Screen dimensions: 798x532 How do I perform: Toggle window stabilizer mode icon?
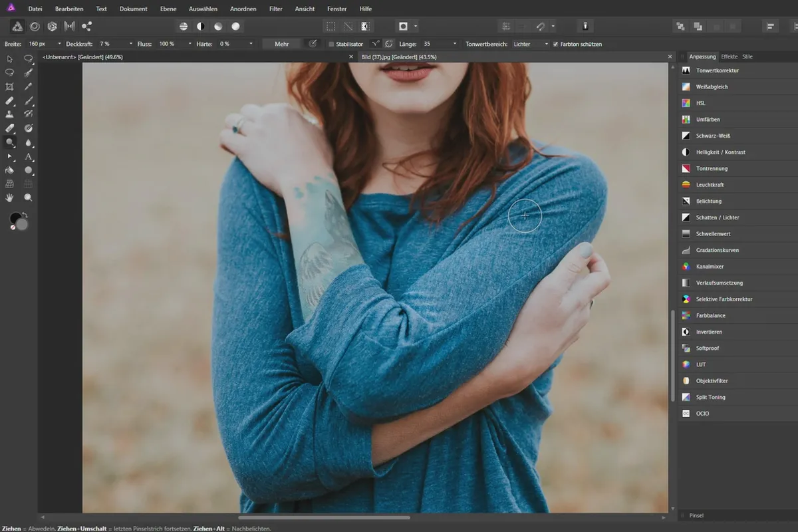coord(388,44)
